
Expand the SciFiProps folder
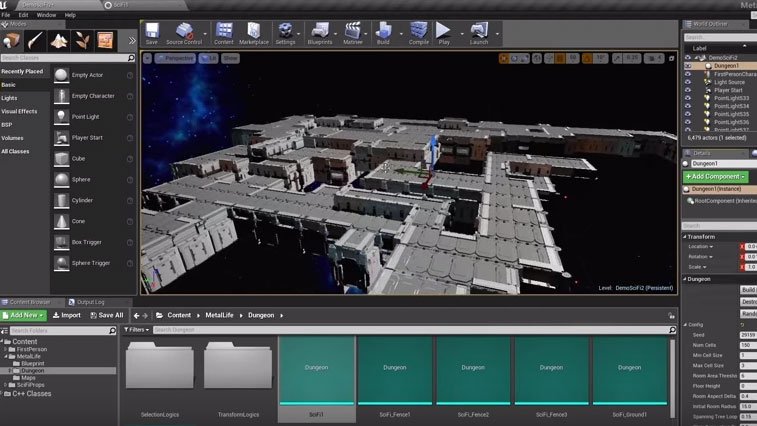tap(5, 385)
